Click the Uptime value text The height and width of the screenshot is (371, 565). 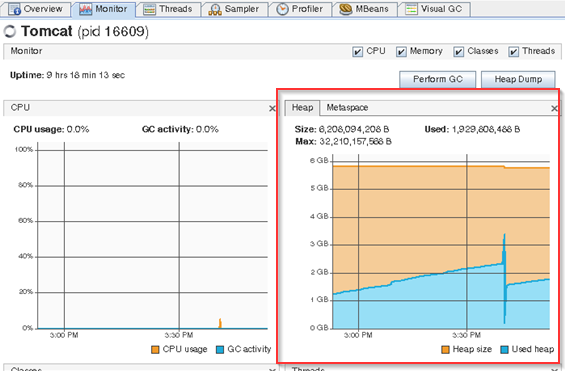point(86,75)
